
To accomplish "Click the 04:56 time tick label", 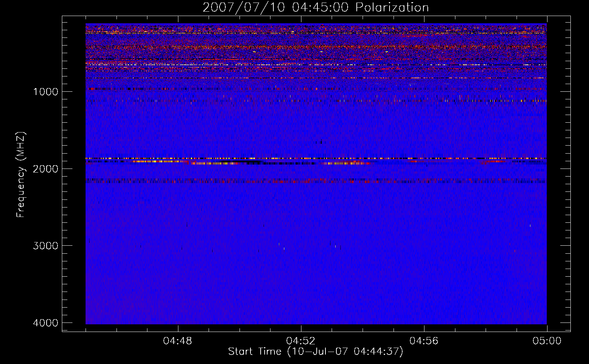I will [424, 341].
